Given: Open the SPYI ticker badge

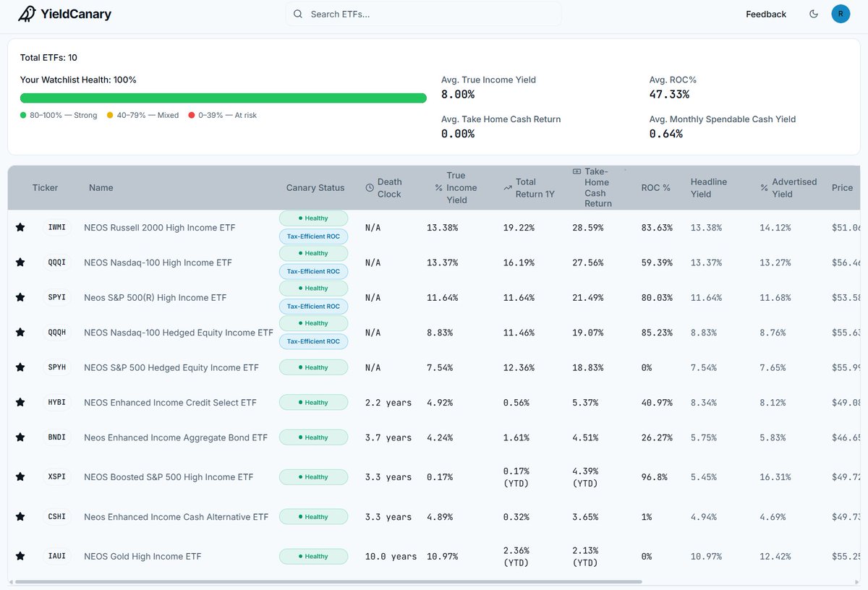Looking at the screenshot, I should [x=56, y=297].
